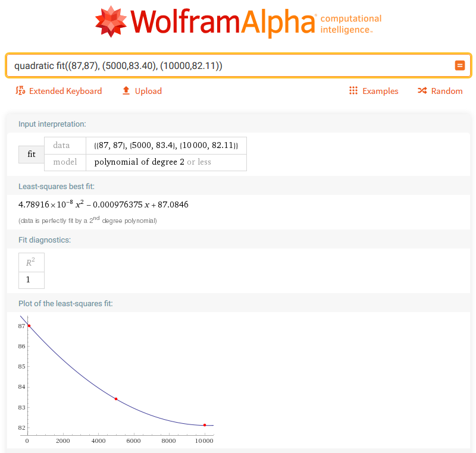The width and height of the screenshot is (476, 453).
Task: Click the red data point at x=5000
Action: tap(116, 399)
